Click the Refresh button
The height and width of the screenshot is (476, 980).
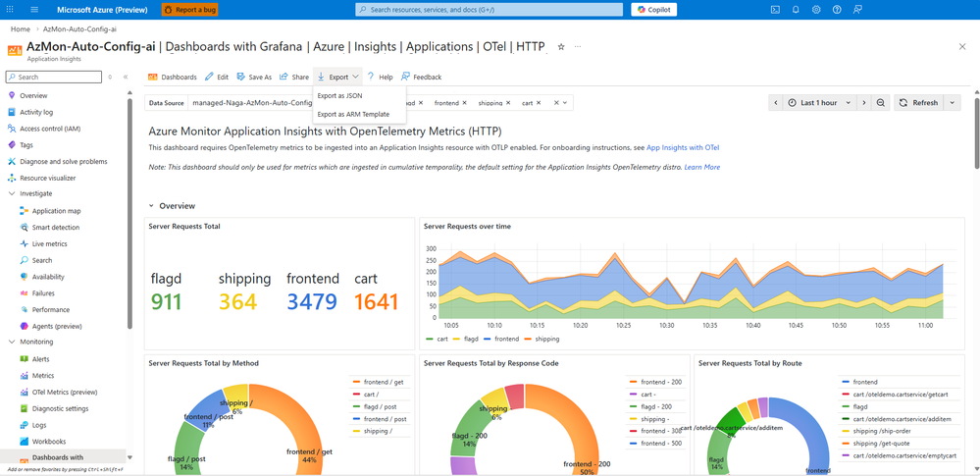click(919, 103)
